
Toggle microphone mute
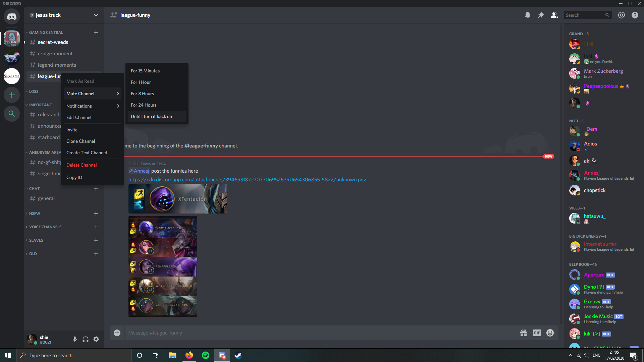coord(75,339)
